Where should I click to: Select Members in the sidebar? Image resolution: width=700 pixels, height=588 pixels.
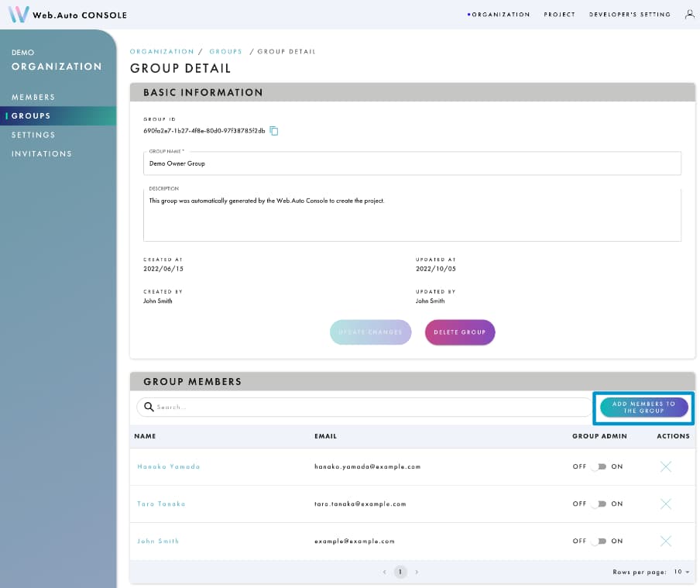(33, 97)
